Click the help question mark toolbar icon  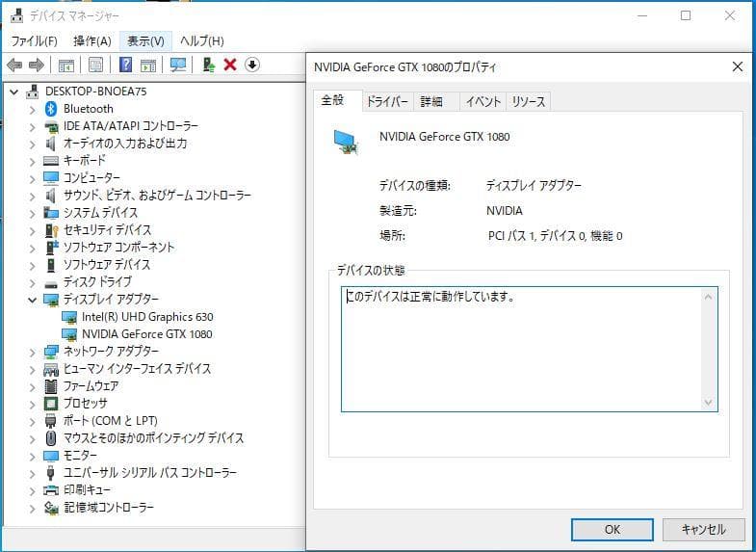coord(125,65)
